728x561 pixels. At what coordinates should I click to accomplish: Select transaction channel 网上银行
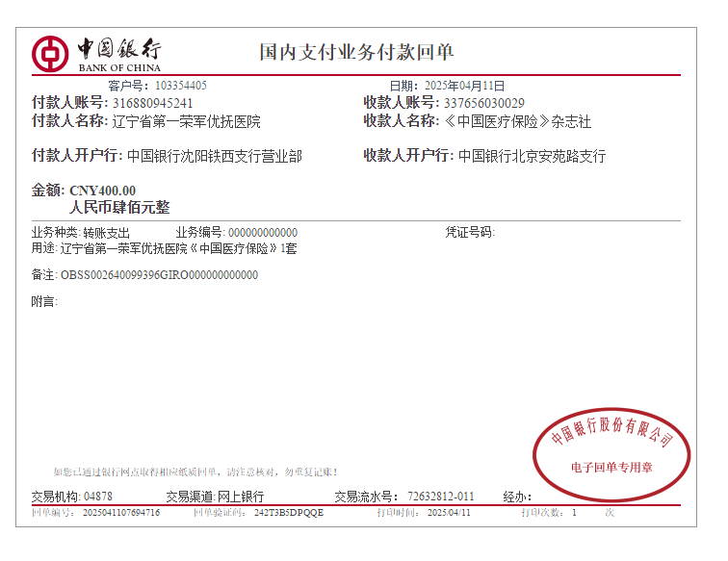(x=241, y=497)
